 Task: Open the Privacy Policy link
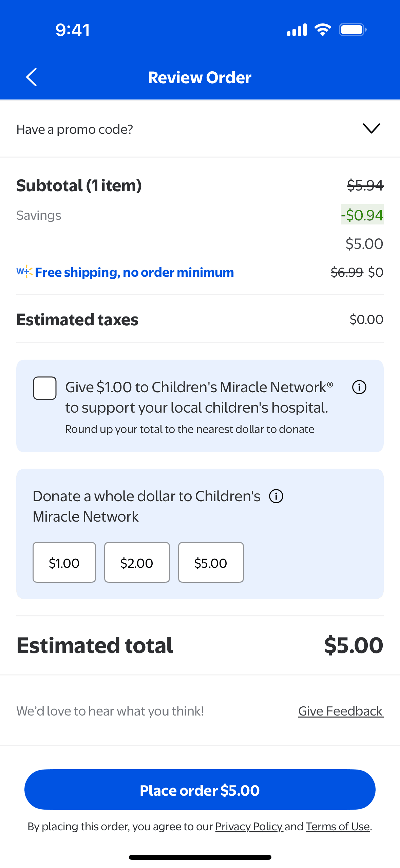click(x=249, y=827)
